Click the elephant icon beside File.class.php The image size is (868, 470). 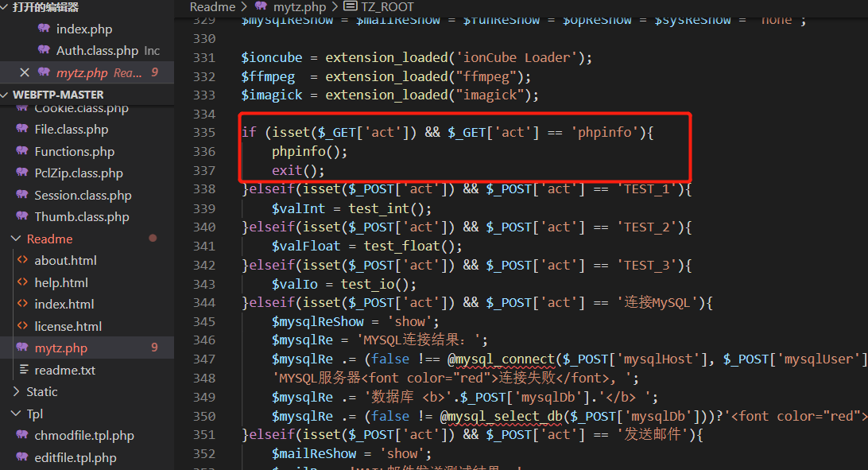click(22, 130)
